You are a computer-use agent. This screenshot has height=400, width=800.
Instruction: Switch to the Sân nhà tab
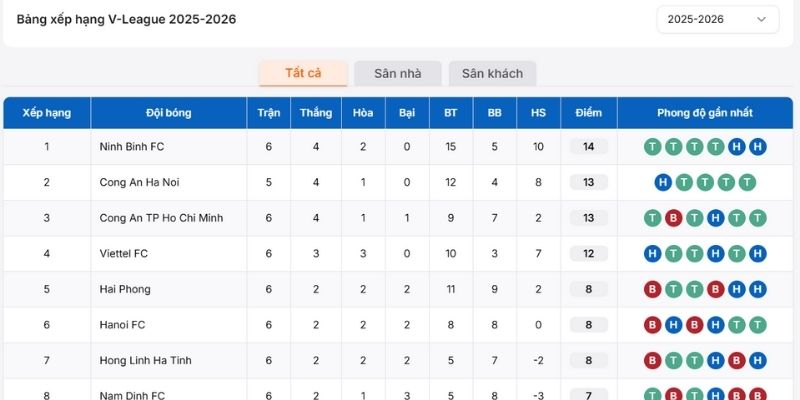tap(398, 73)
